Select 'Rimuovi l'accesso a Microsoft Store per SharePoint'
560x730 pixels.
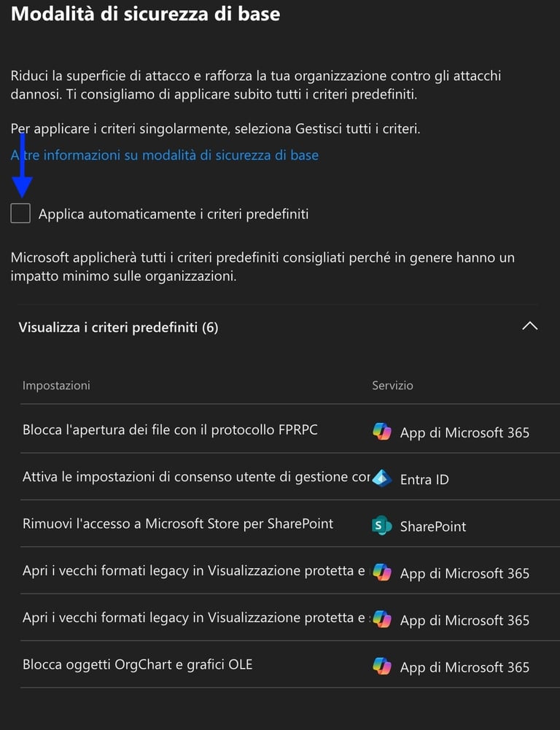click(x=178, y=524)
